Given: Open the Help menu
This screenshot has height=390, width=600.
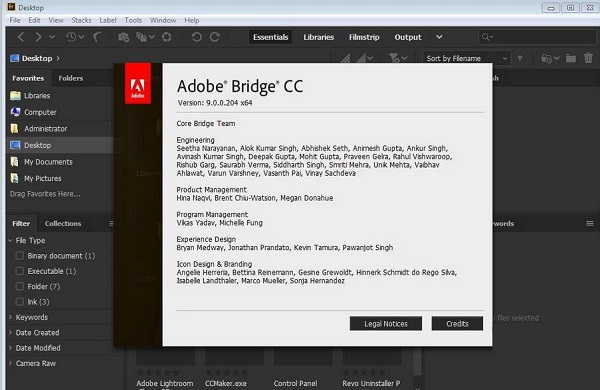Looking at the screenshot, I should pos(191,20).
